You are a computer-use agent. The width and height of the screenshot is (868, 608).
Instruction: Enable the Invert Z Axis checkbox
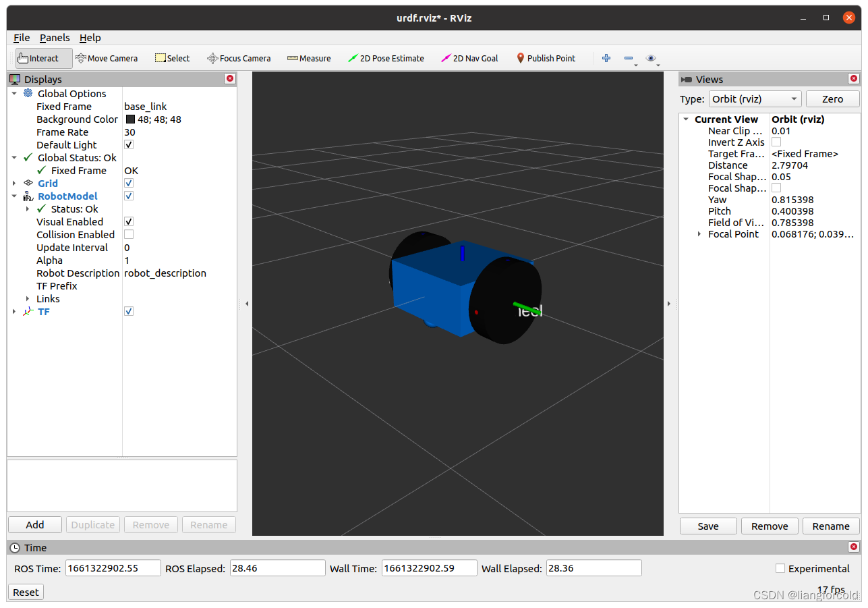click(776, 142)
